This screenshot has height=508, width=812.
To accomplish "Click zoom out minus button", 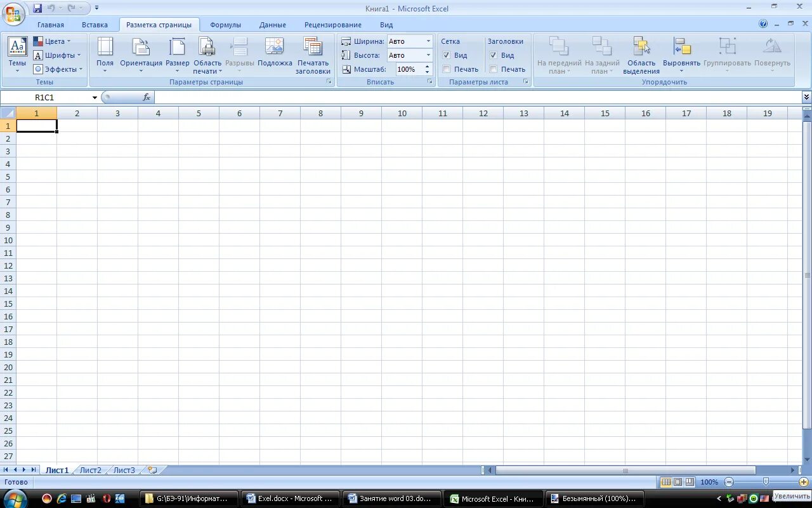I will tap(729, 482).
